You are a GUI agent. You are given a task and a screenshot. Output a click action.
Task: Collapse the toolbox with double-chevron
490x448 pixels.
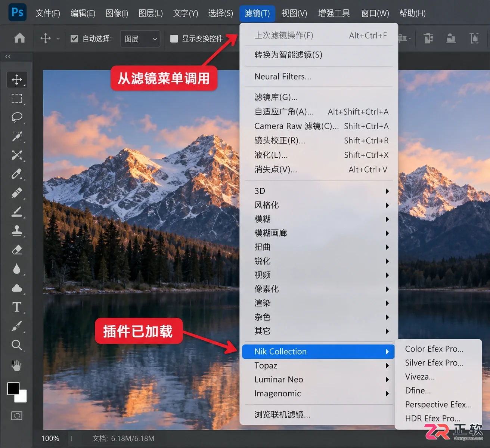[x=8, y=56]
